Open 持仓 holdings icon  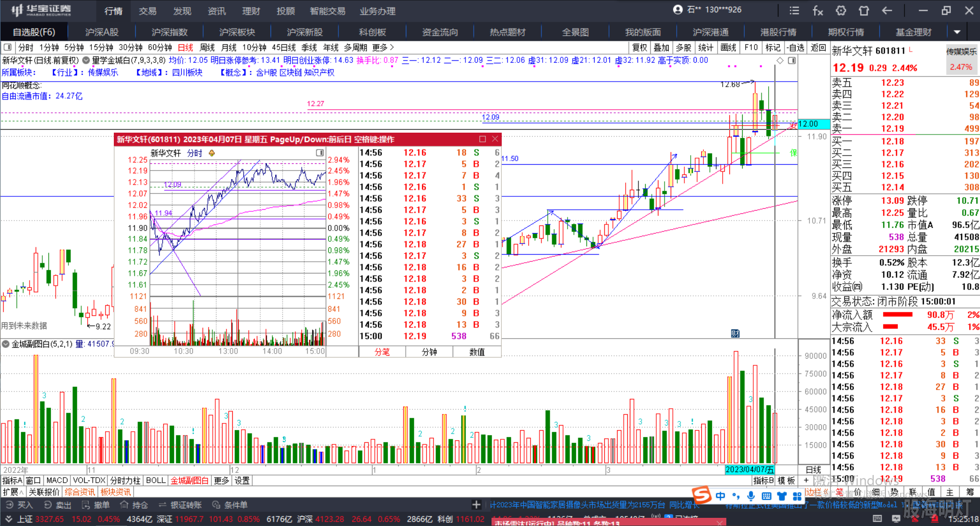[x=134, y=505]
